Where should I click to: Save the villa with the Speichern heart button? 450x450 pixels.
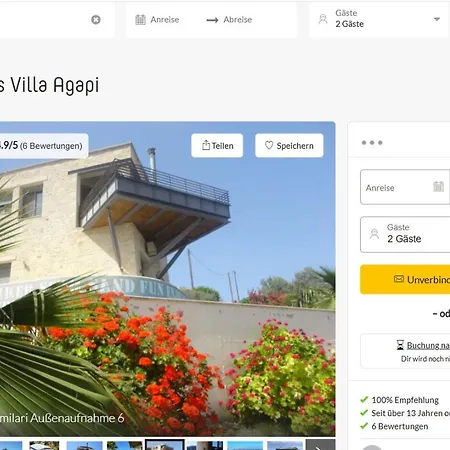point(289,145)
